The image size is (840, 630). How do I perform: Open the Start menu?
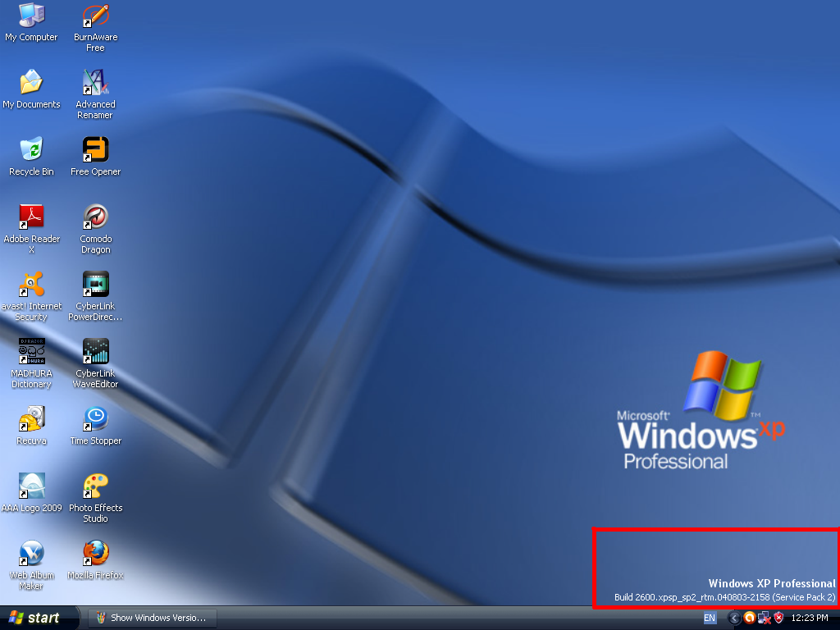pyautogui.click(x=37, y=618)
